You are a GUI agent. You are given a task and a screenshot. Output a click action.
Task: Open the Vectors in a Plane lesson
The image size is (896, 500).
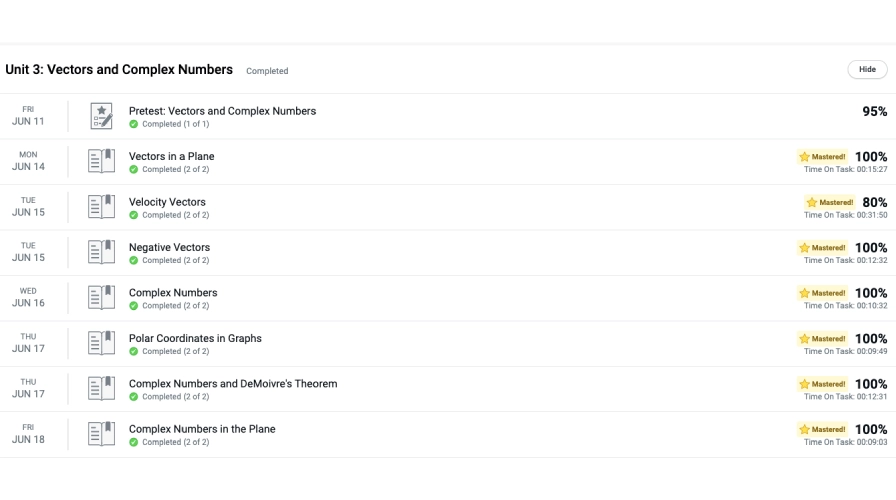tap(171, 156)
